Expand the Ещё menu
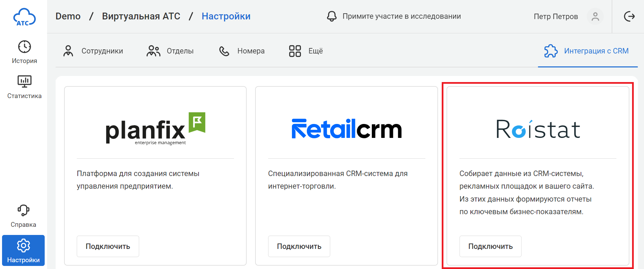Image resolution: width=644 pixels, height=269 pixels. pos(306,51)
